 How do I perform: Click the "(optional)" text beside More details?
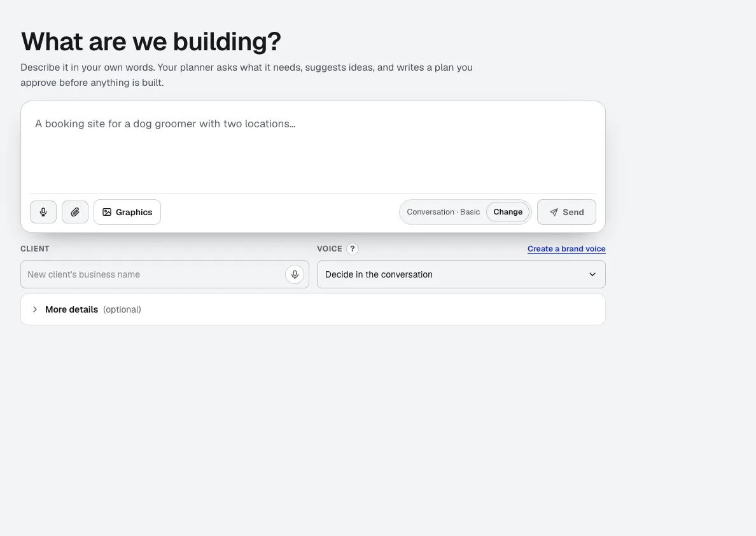point(122,309)
